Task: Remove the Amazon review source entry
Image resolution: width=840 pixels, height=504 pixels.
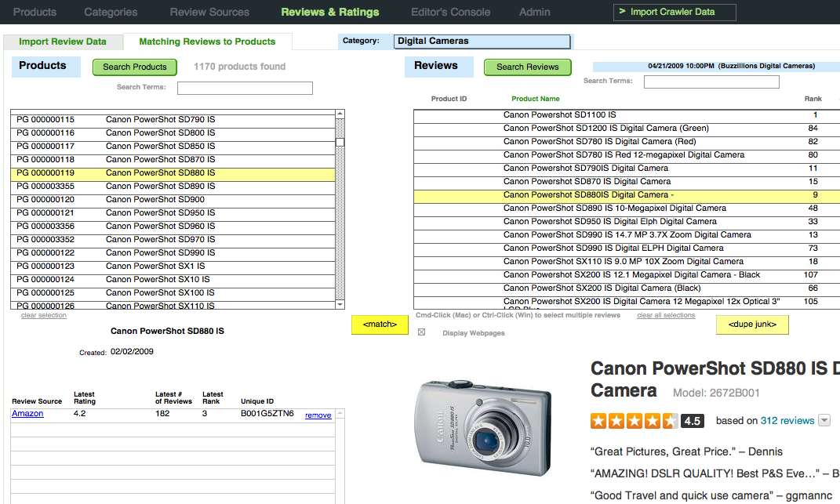Action: [318, 415]
